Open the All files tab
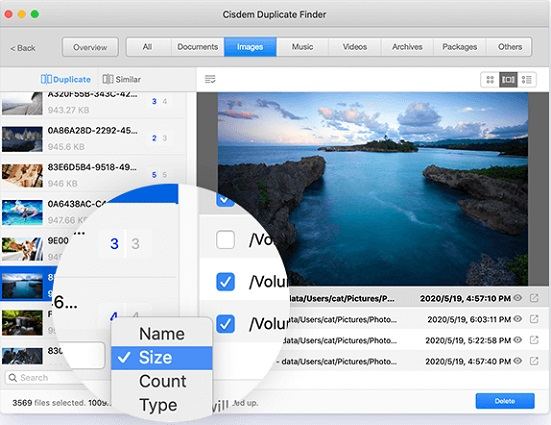 pyautogui.click(x=148, y=47)
